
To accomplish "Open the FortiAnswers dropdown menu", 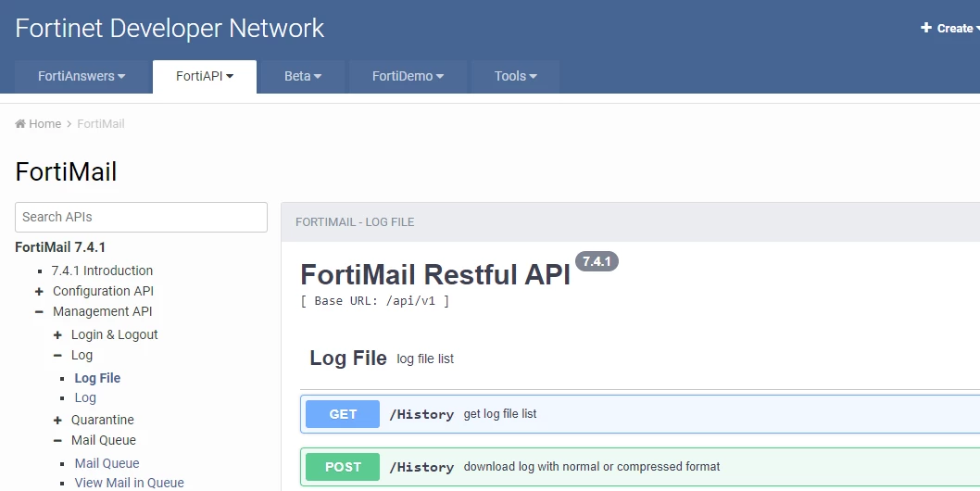I will (x=82, y=76).
